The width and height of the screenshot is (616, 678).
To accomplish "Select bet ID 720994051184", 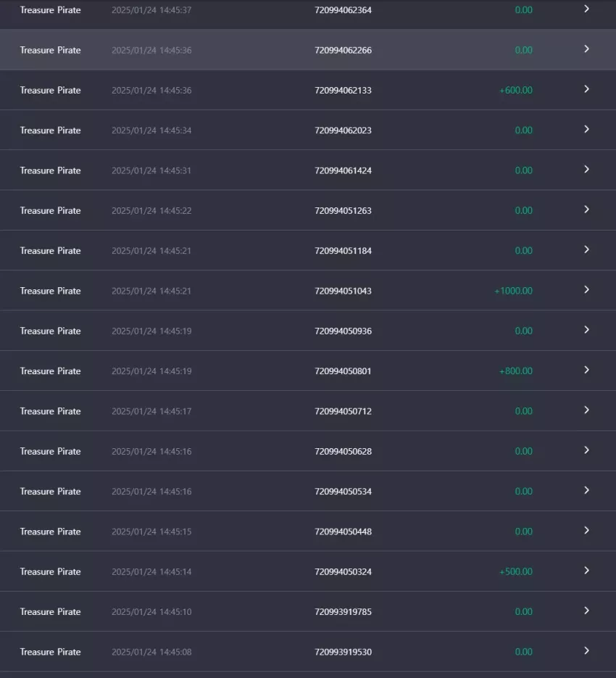I will click(x=343, y=251).
